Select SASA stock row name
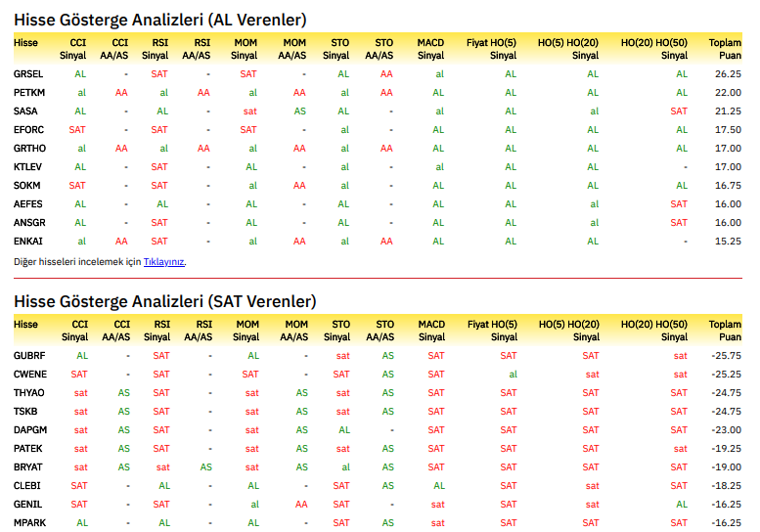Viewport: 760px width, 532px height. pyautogui.click(x=25, y=111)
